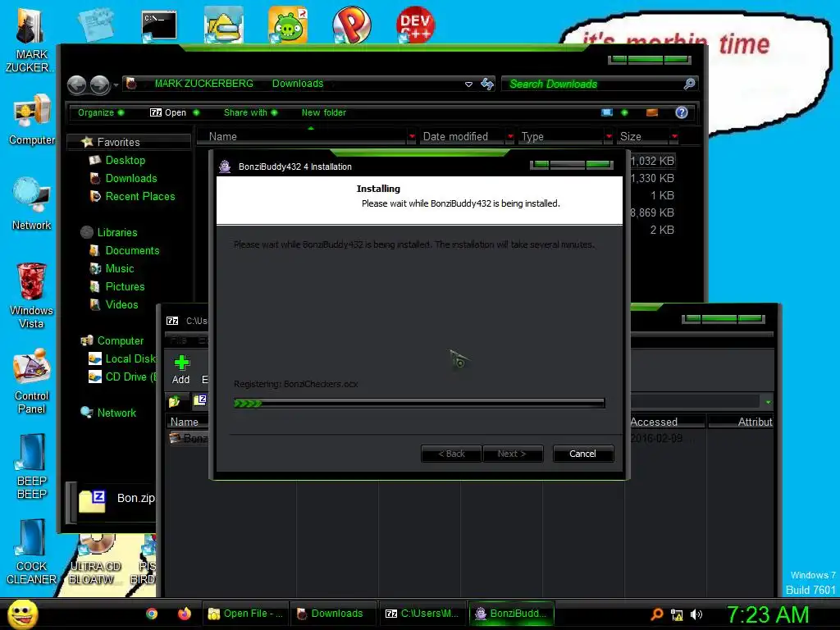The width and height of the screenshot is (840, 630).
Task: Click the network tray icon
Action: coord(677,614)
